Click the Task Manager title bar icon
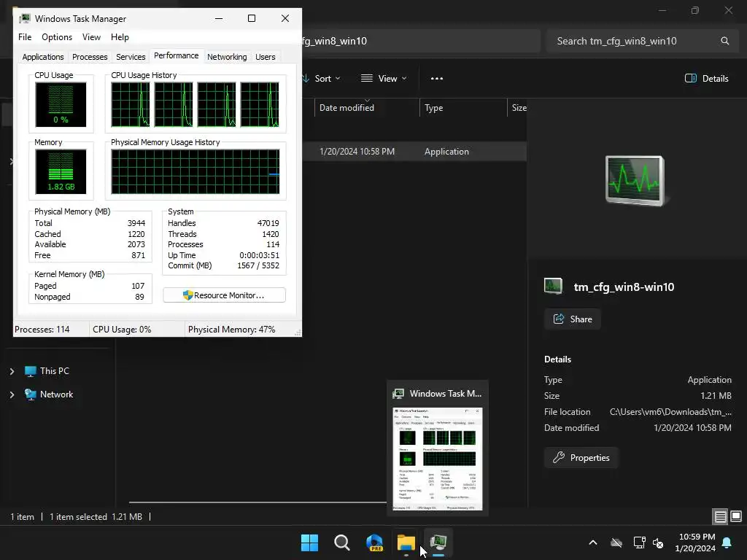This screenshot has height=560, width=747. pyautogui.click(x=24, y=18)
